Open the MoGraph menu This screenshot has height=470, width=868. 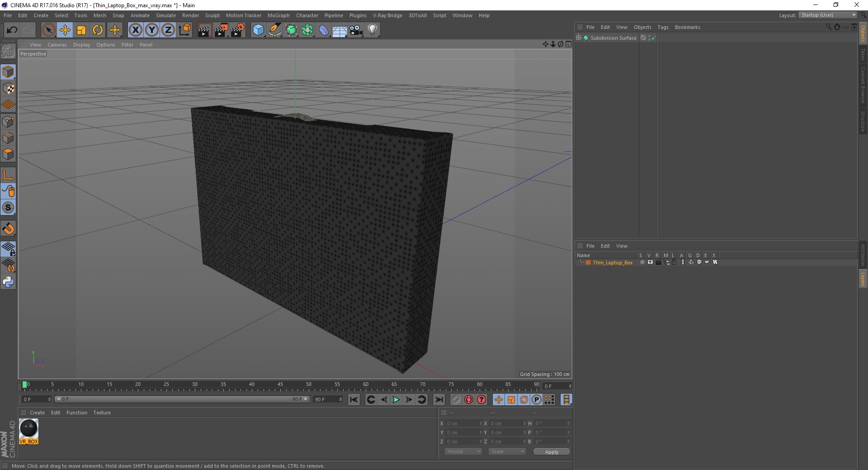tap(278, 15)
